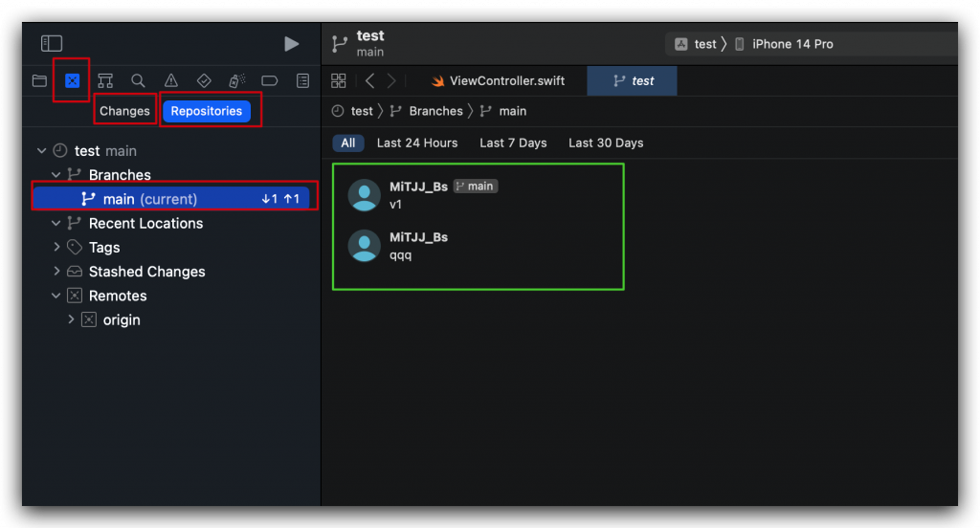Filter commits by Last 7 Days
Screen dimensions: 980x528
(x=513, y=143)
